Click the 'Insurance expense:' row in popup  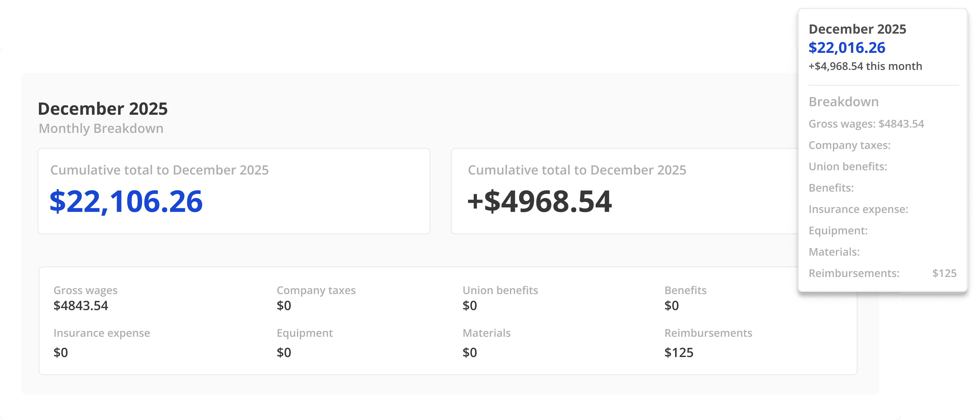pos(858,209)
